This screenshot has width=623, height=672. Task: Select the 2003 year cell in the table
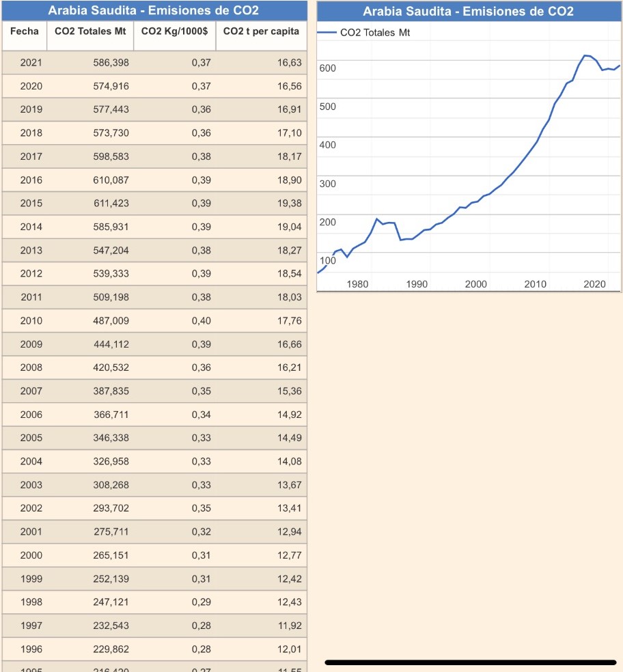click(31, 486)
